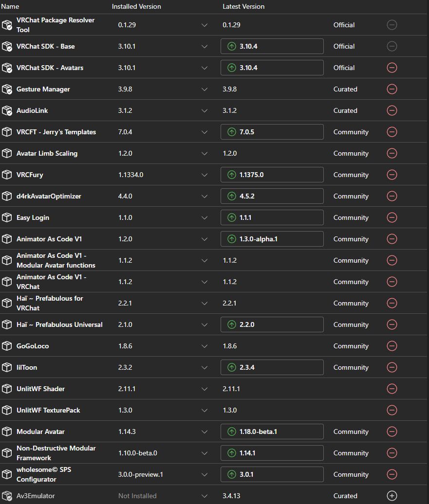Select the Avatar Limb Scaling package name
This screenshot has width=429, height=504.
point(47,153)
